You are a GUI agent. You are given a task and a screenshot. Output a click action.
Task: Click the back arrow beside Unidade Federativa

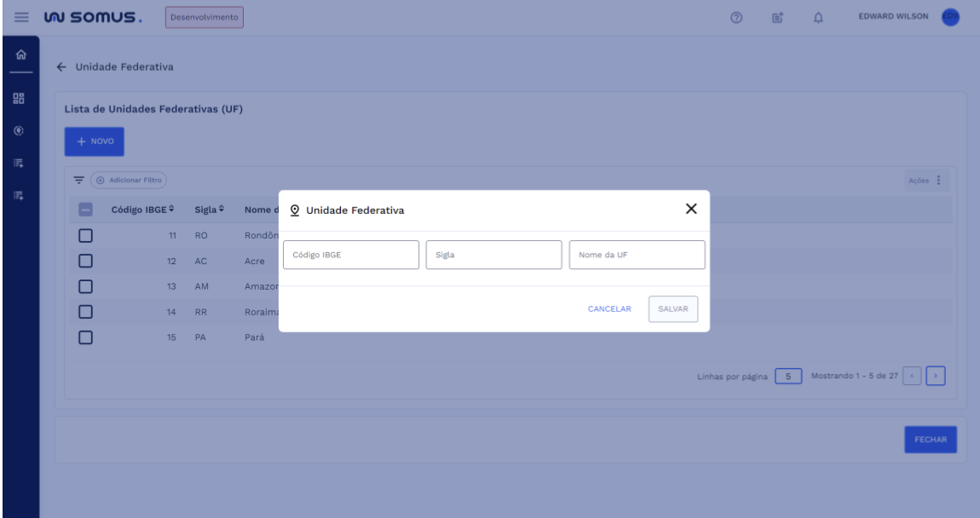pos(61,67)
